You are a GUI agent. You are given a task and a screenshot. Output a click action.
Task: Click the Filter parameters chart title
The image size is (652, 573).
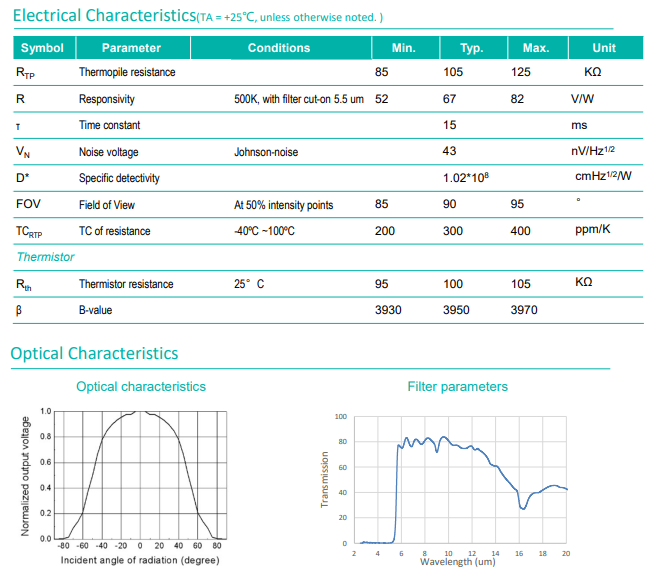pos(457,386)
